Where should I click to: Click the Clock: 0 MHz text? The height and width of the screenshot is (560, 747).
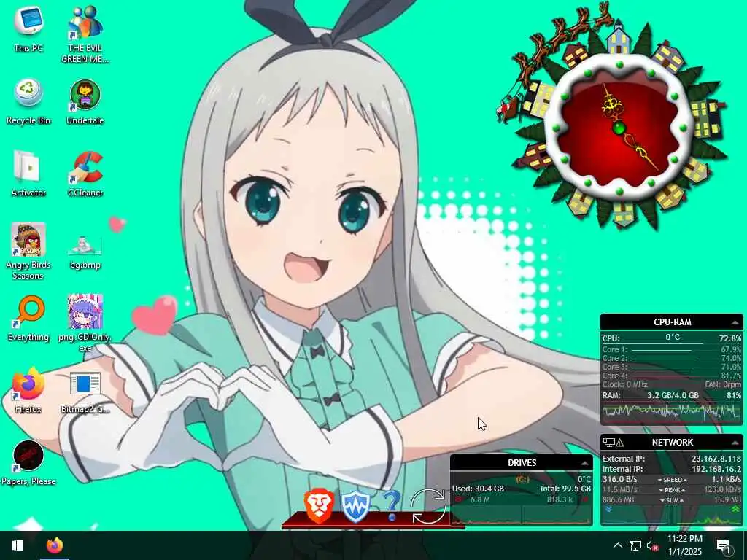pos(624,385)
